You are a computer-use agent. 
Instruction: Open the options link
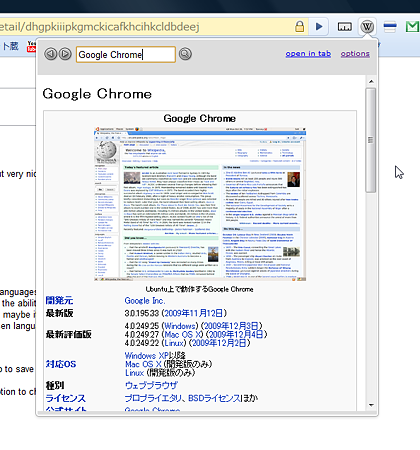pyautogui.click(x=355, y=54)
